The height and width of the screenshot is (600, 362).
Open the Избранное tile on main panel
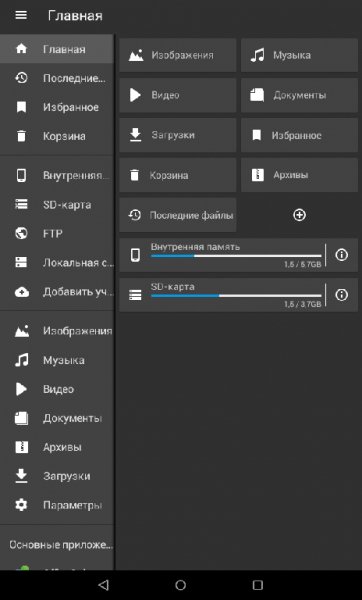pos(299,135)
